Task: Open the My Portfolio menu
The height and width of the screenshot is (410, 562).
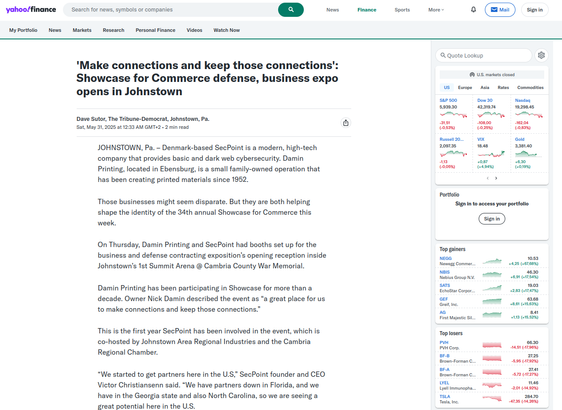Action: [23, 30]
